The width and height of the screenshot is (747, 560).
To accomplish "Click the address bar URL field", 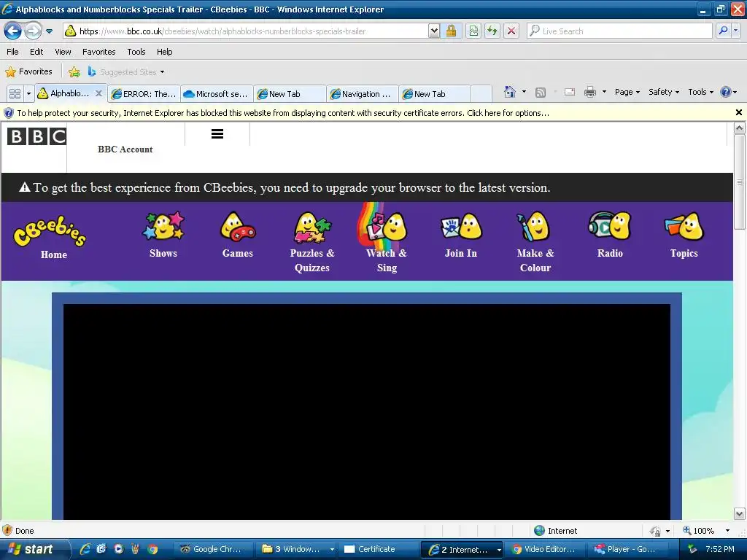I will click(x=245, y=31).
